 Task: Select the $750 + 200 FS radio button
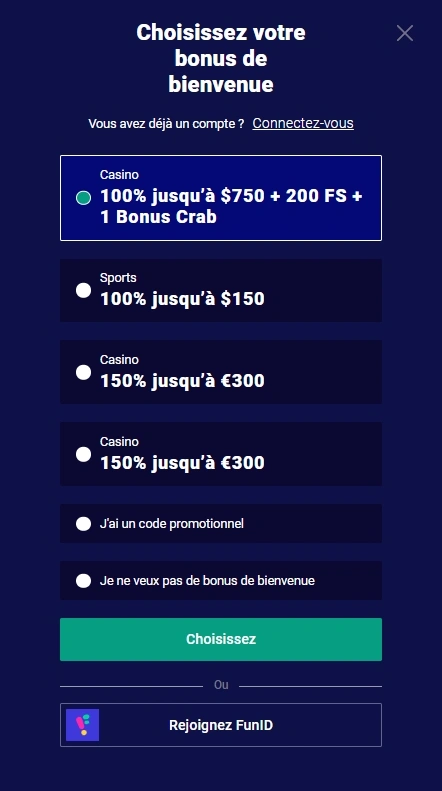[83, 198]
